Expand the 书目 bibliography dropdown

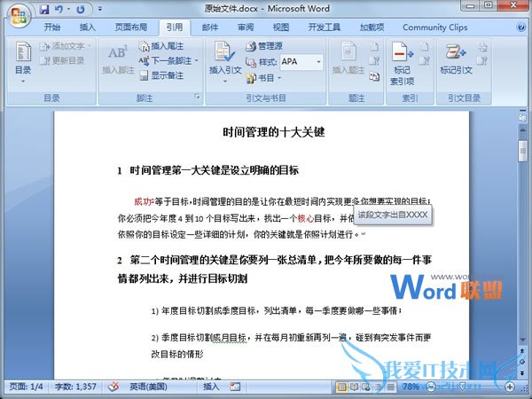[280, 78]
